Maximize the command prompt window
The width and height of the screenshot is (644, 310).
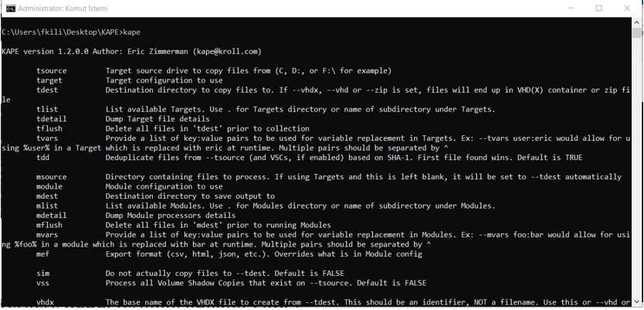pyautogui.click(x=598, y=9)
